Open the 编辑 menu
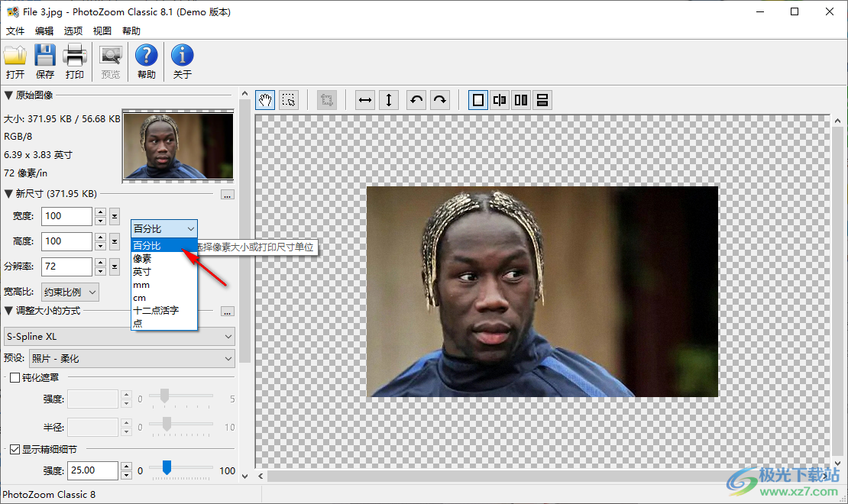This screenshot has width=848, height=504. click(x=44, y=31)
